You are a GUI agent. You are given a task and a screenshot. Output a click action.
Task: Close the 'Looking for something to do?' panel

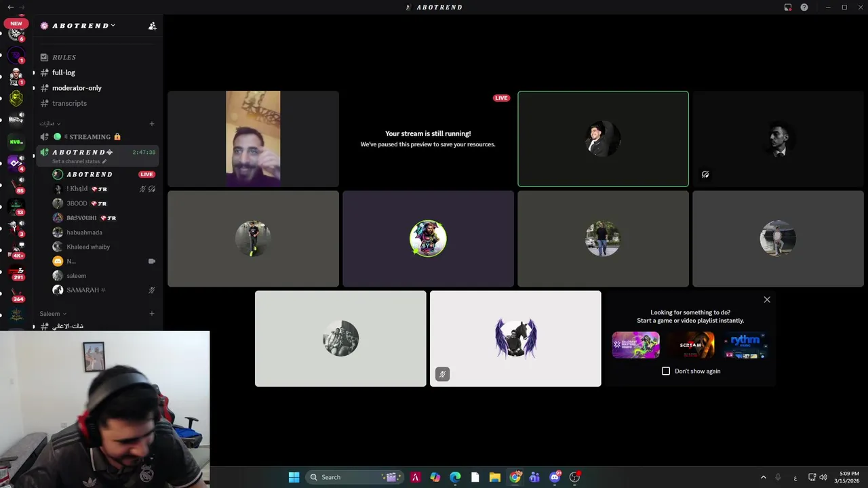point(767,300)
